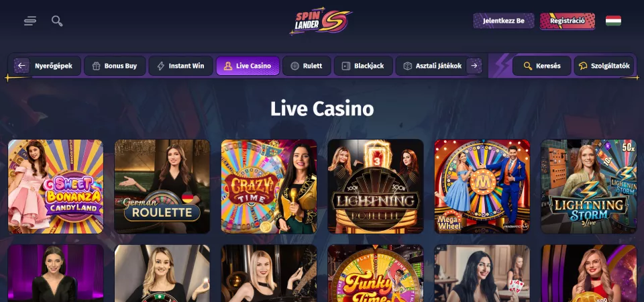
Task: Click the Regisztráció button
Action: (x=568, y=21)
